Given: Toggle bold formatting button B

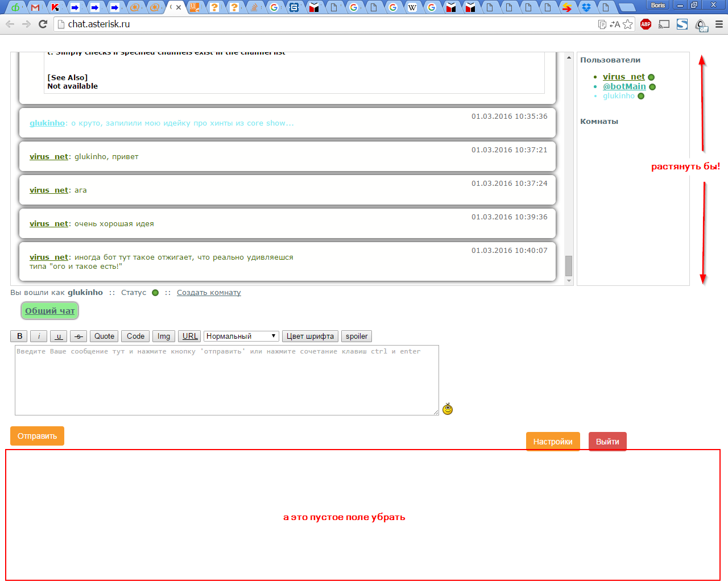Looking at the screenshot, I should pyautogui.click(x=19, y=336).
